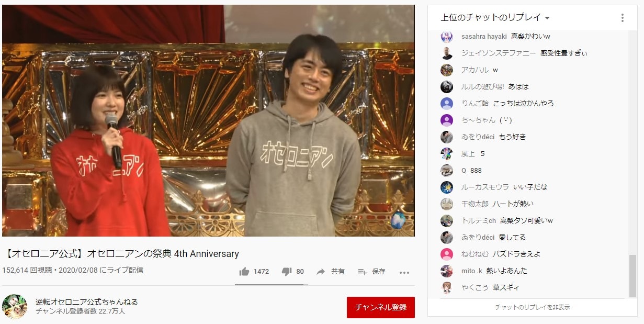Viewport: 644px width, 324px height.
Task: Expand the 上位のチャットのリプレイ dropdown
Action: pyautogui.click(x=495, y=18)
